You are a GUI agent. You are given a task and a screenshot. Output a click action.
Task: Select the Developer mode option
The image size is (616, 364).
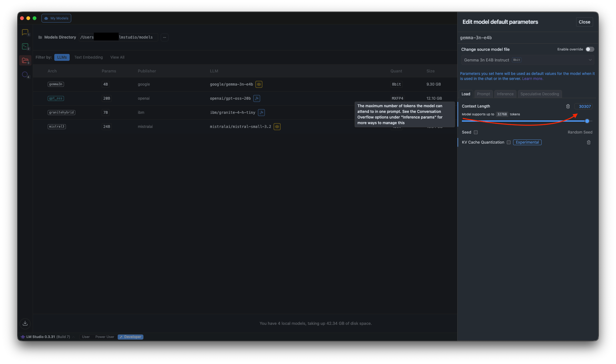[131, 337]
